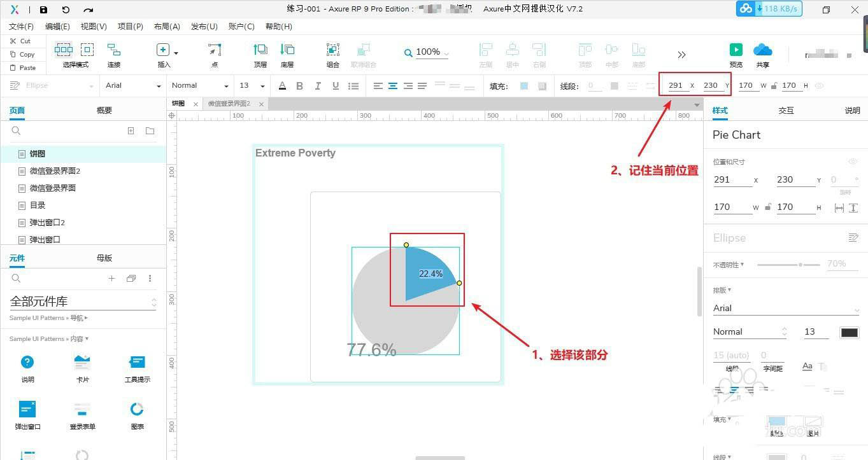Image resolution: width=868 pixels, height=460 pixels.
Task: Click the add library plus icon
Action: pos(111,278)
